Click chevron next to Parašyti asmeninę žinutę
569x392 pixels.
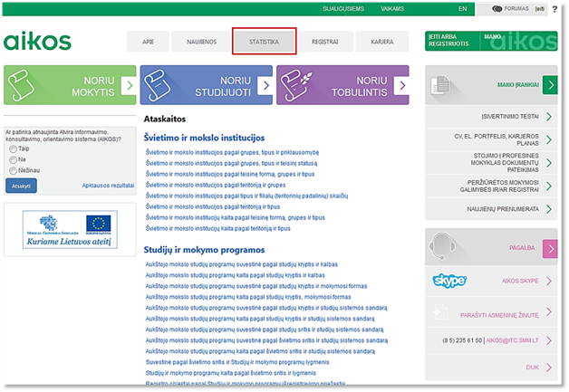coord(549,311)
